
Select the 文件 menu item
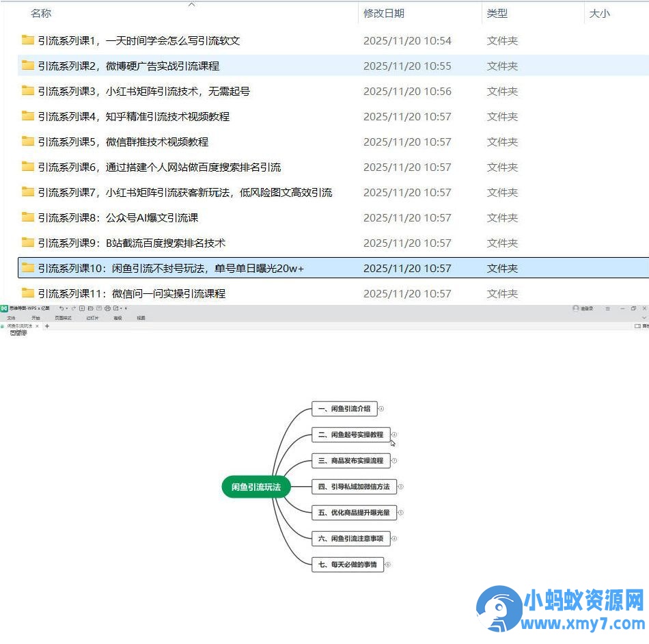click(11, 318)
